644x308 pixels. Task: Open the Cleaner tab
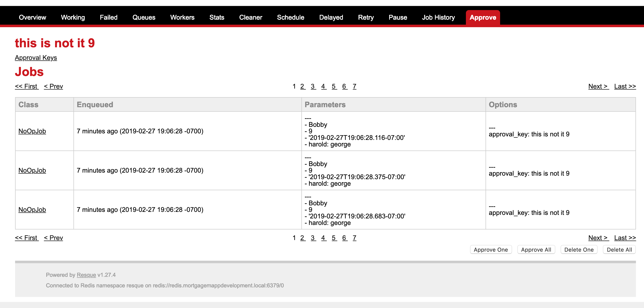[x=251, y=17]
